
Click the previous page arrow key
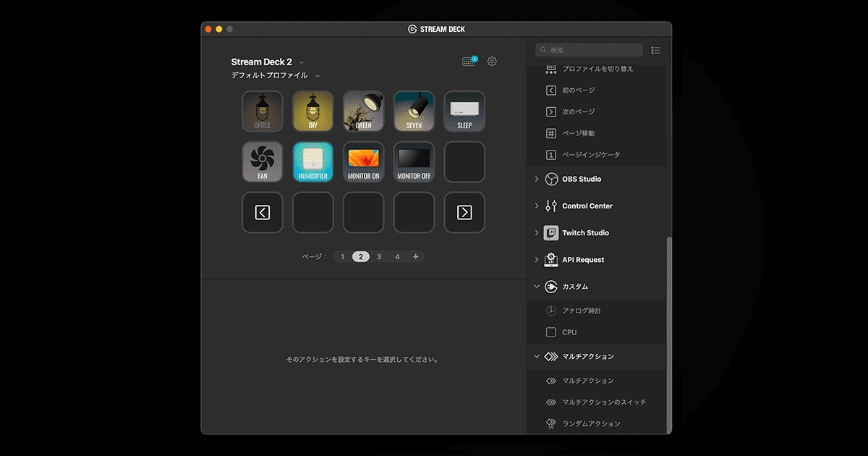263,213
